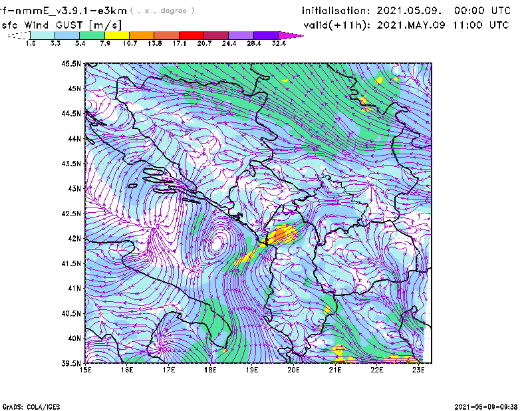
Task: Click the '43.5N' latitude label
Action: 71,164
